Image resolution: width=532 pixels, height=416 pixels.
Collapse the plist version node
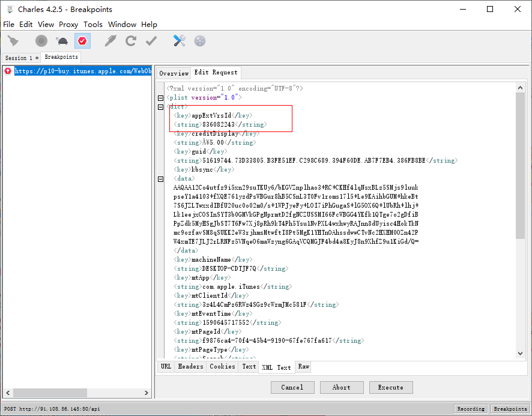coord(160,97)
